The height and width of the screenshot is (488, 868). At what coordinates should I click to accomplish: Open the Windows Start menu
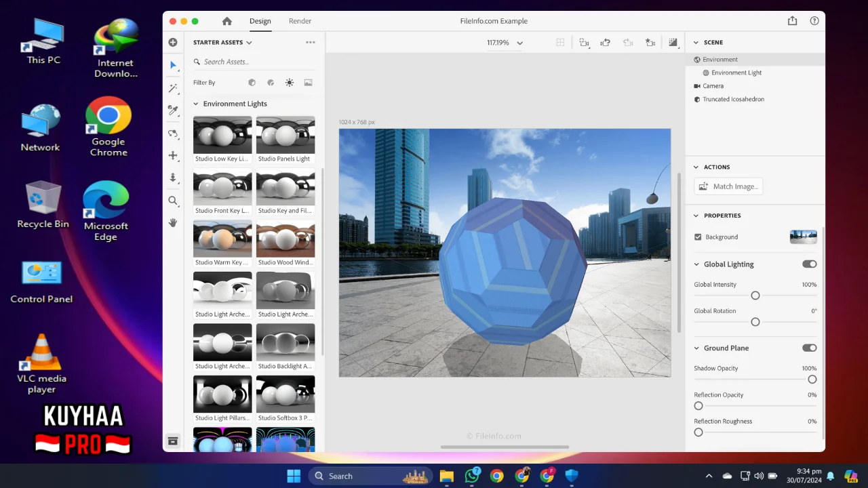294,476
